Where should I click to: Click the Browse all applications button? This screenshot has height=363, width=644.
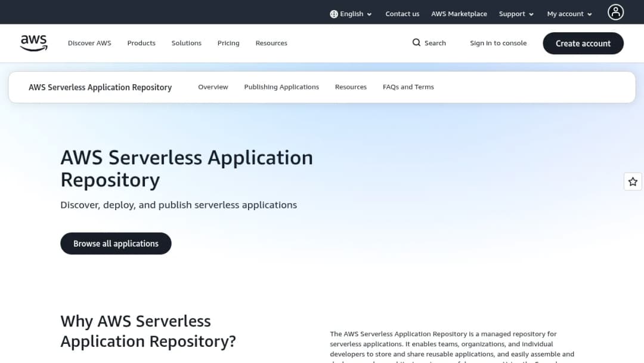coord(116,244)
